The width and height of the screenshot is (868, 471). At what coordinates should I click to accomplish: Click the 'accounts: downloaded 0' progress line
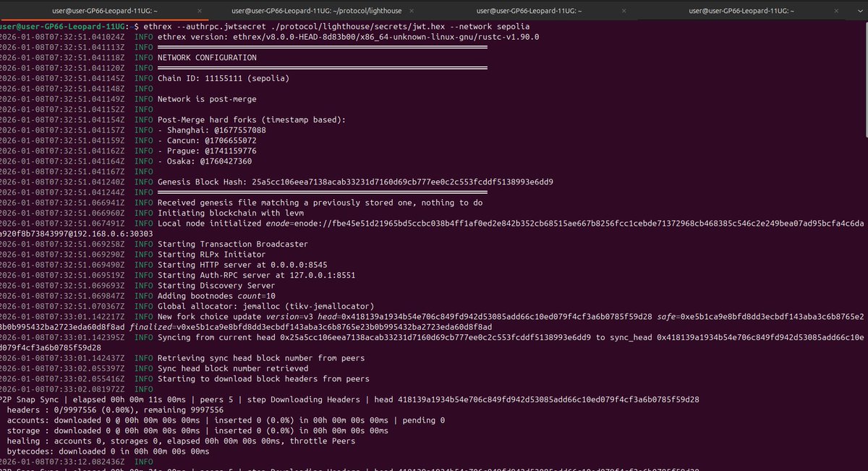225,420
